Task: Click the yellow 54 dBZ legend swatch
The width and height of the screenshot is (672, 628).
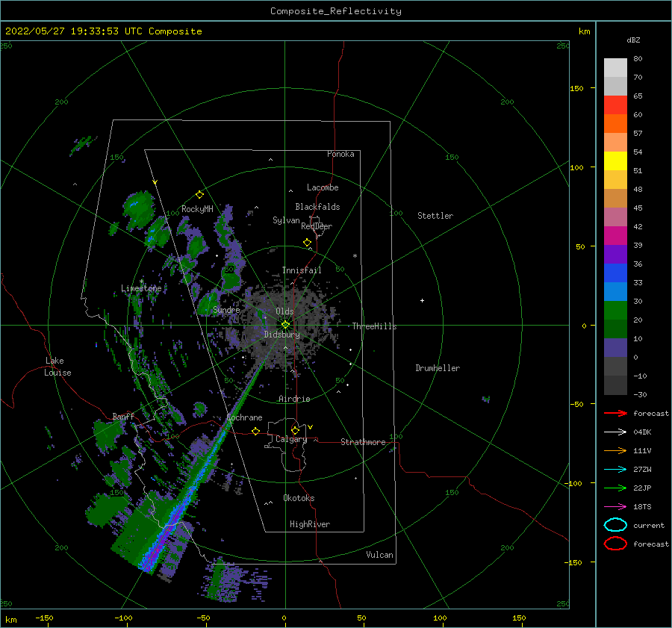Action: [x=615, y=161]
